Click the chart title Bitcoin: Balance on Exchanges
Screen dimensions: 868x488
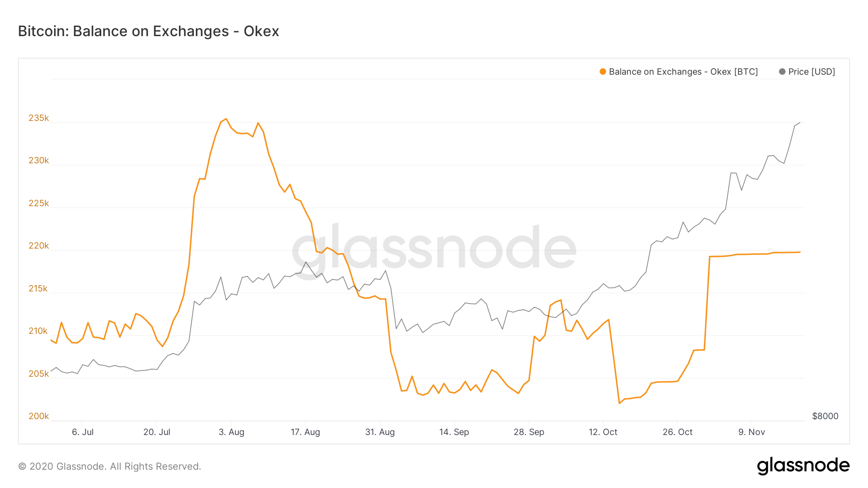tap(149, 31)
